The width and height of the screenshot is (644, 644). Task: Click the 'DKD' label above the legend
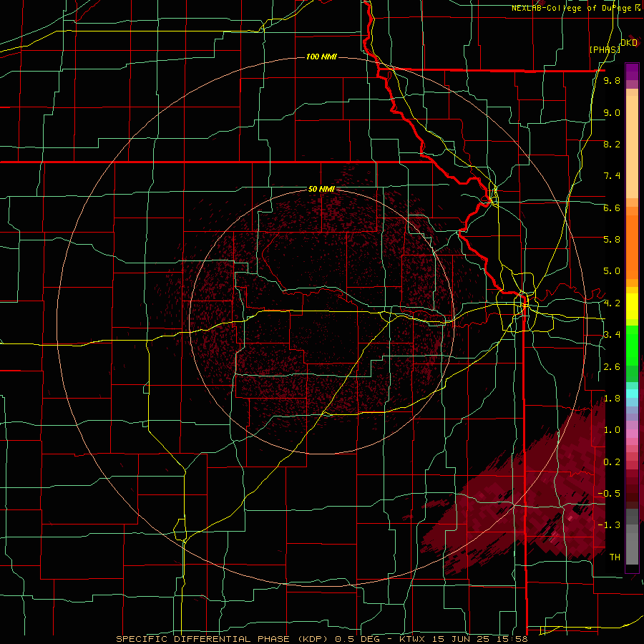629,43
